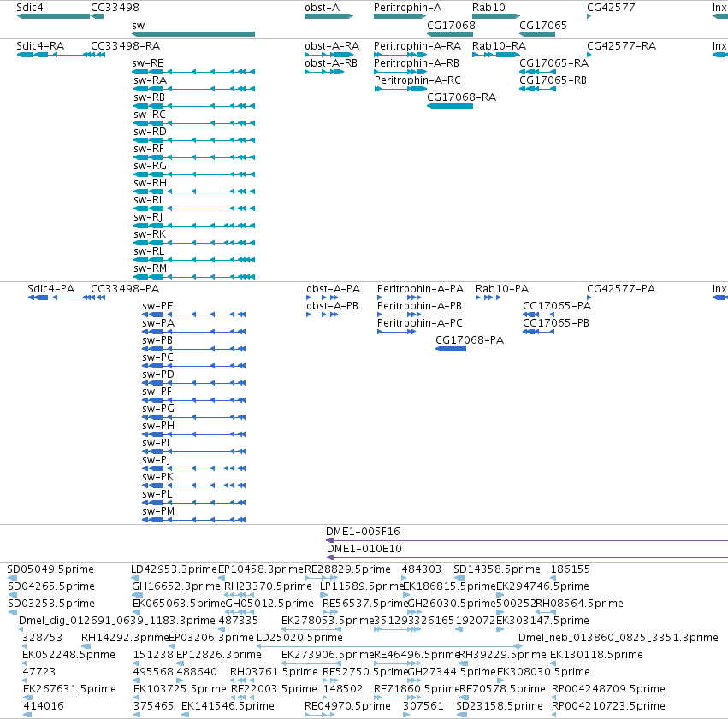Image resolution: width=728 pixels, height=719 pixels.
Task: Click transcript Peritrophin-A-RA
Action: pyautogui.click(x=400, y=55)
